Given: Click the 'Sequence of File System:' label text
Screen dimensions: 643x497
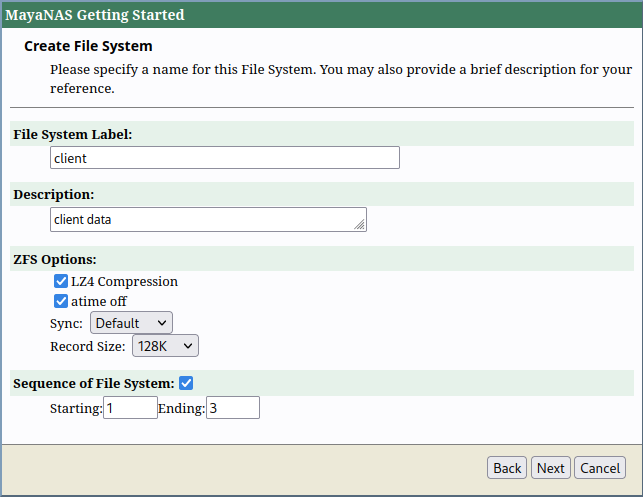Looking at the screenshot, I should [x=94, y=383].
